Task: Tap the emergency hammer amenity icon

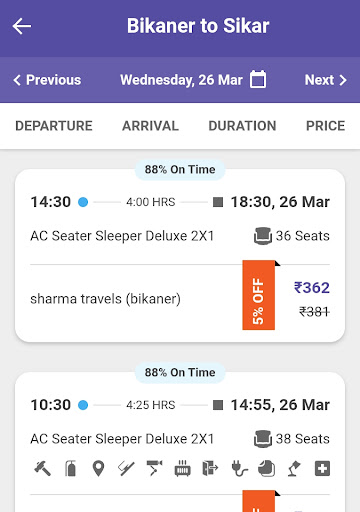Action: click(x=42, y=468)
